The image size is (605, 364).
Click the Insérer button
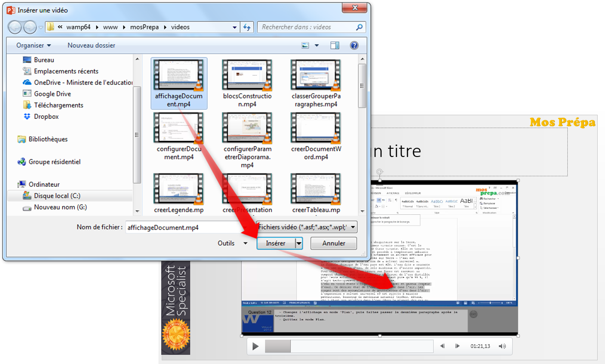(276, 243)
